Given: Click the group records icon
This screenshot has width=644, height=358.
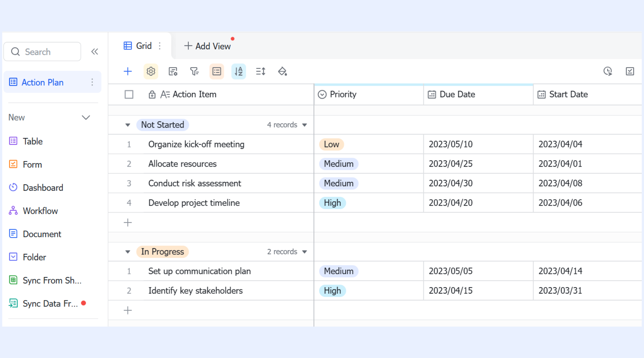Looking at the screenshot, I should (217, 71).
